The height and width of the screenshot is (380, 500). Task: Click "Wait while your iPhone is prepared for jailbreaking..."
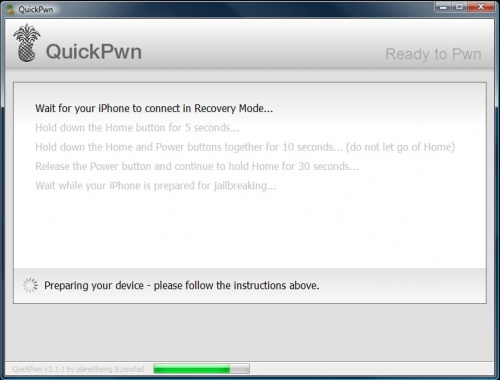(156, 186)
